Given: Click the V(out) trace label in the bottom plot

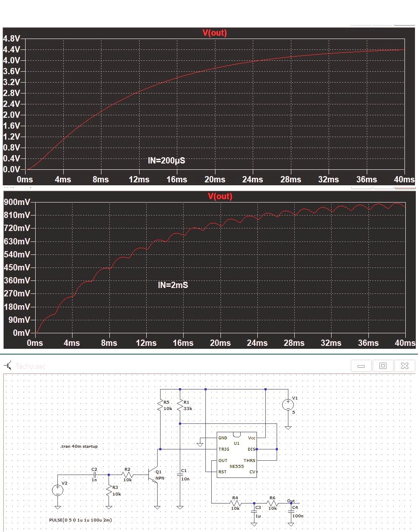Looking at the screenshot, I should (x=220, y=196).
